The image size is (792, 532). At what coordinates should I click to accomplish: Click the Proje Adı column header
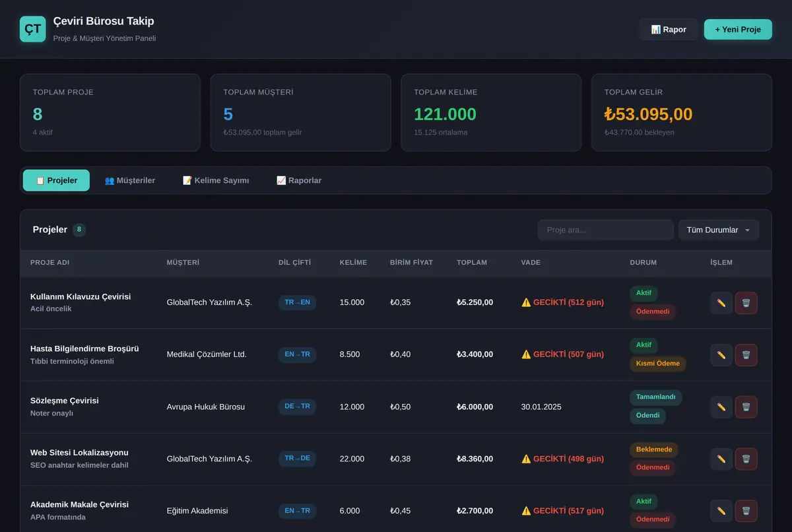point(49,263)
